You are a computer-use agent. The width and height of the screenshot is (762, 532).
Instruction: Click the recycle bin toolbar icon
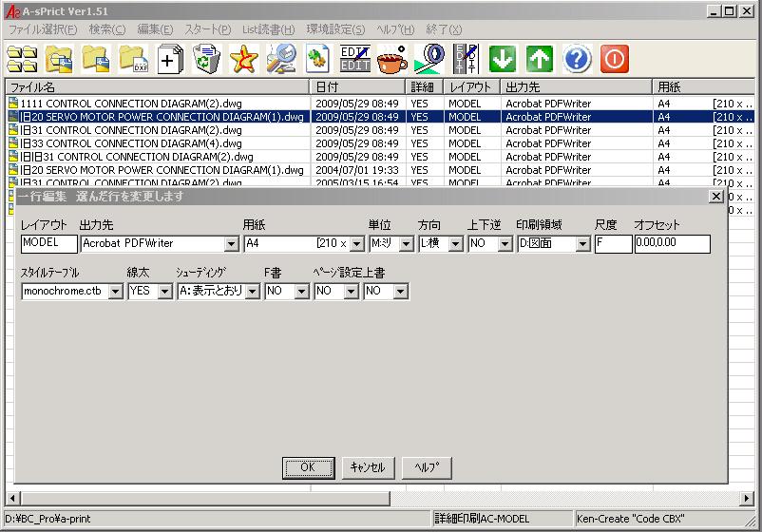pos(206,60)
